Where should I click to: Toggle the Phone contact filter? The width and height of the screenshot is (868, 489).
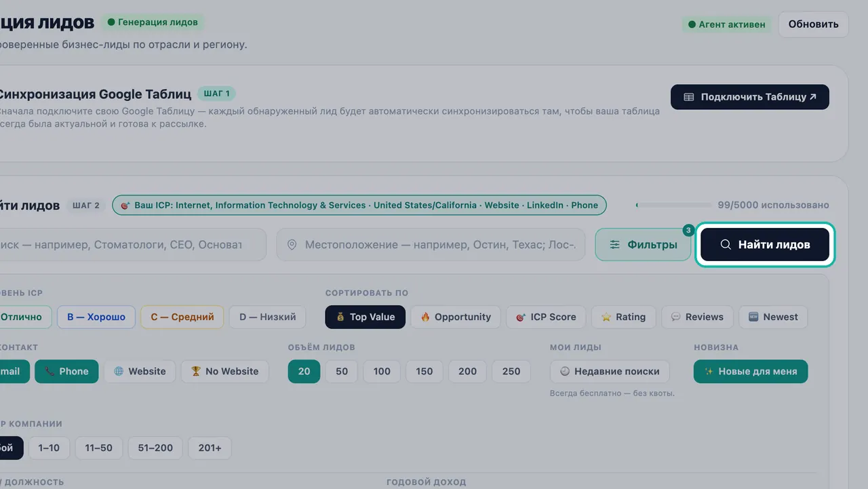point(66,371)
